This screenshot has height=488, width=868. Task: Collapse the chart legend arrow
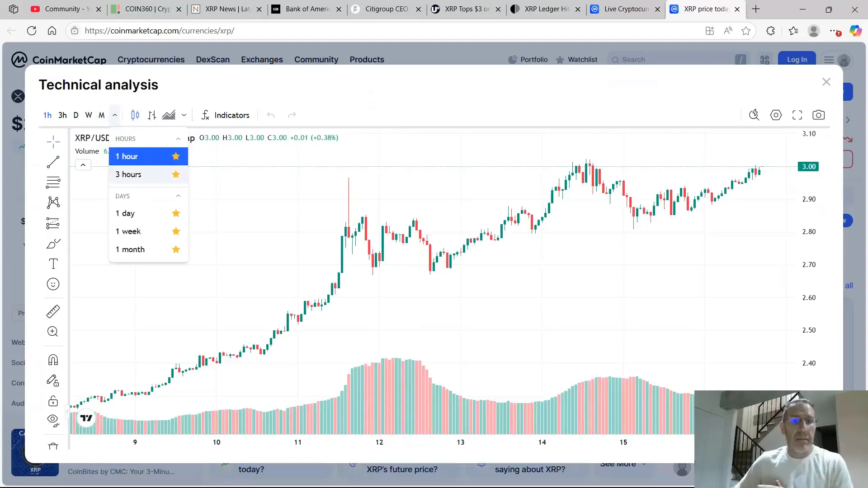83,165
